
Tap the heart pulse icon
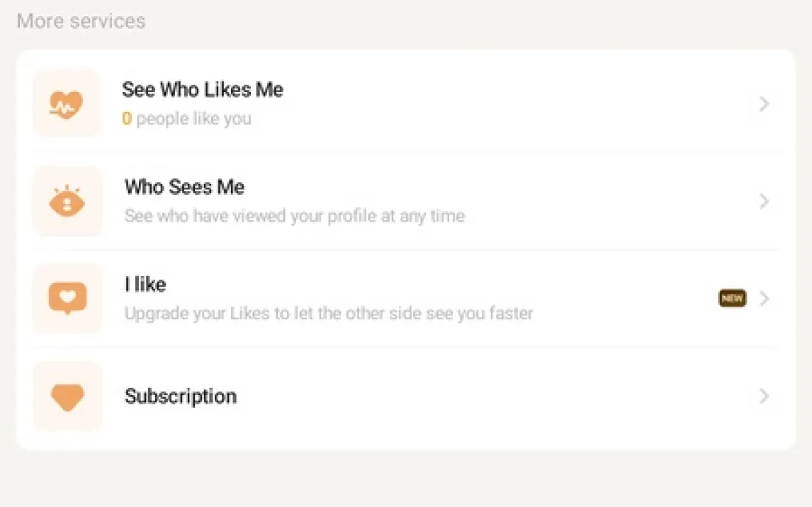67,104
